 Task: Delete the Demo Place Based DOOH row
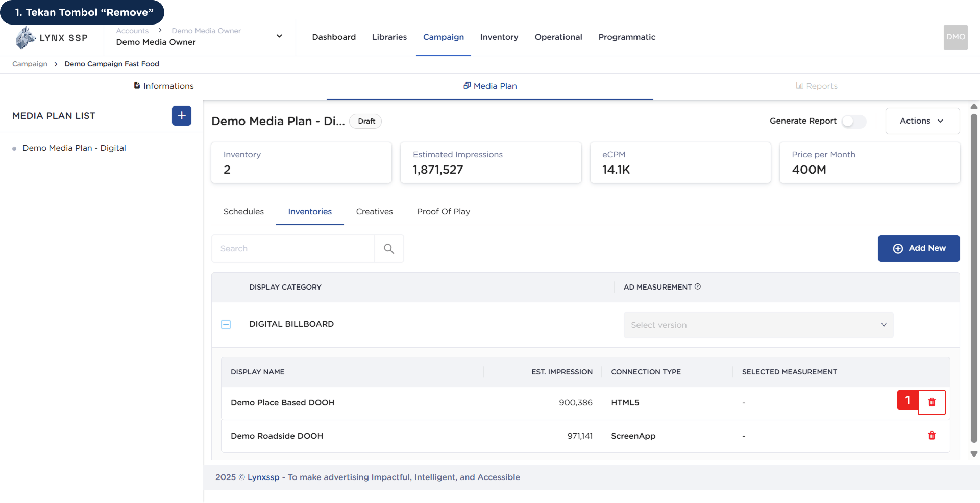[x=932, y=402]
